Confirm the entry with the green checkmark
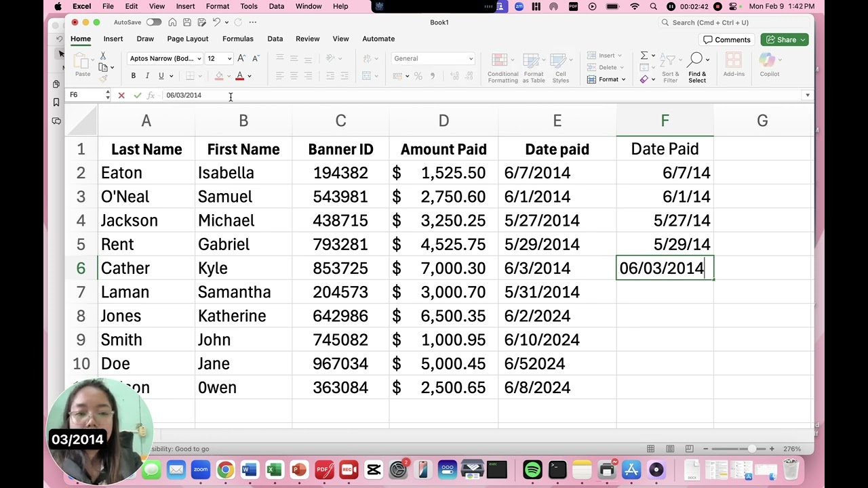This screenshot has width=868, height=488. pyautogui.click(x=138, y=96)
